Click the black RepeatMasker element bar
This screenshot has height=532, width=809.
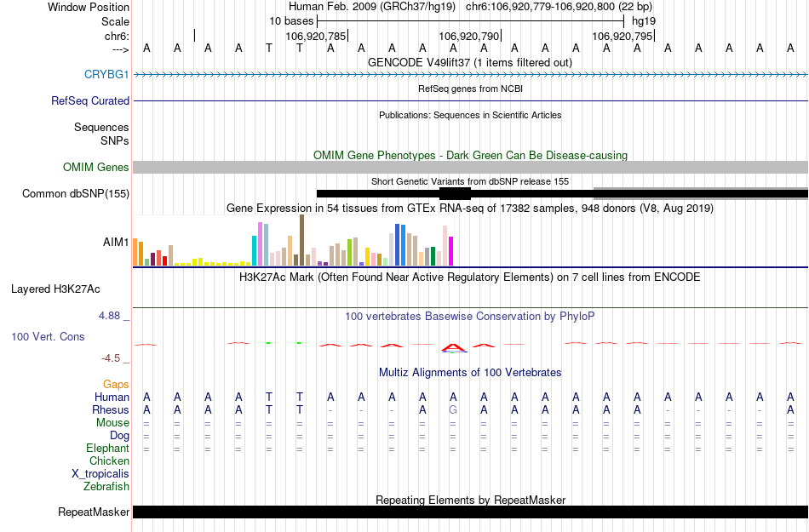click(471, 512)
